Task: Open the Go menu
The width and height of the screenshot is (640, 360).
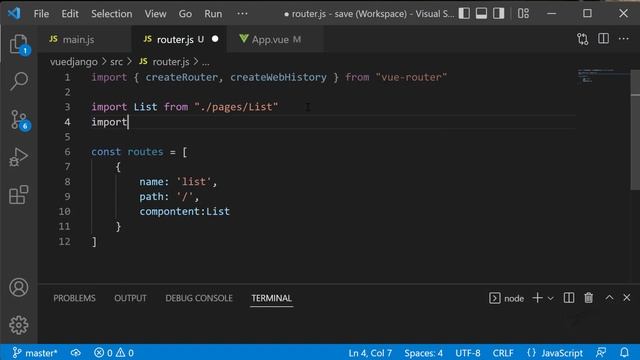Action: click(x=185, y=13)
